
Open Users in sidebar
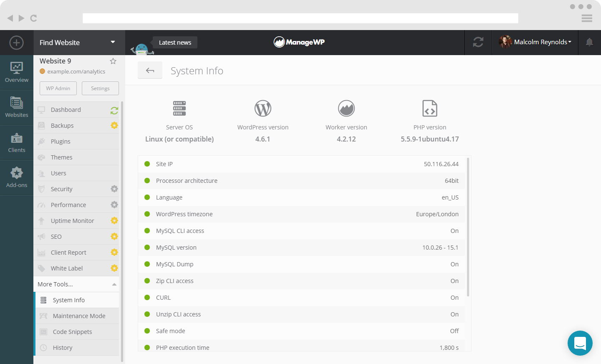[76, 173]
